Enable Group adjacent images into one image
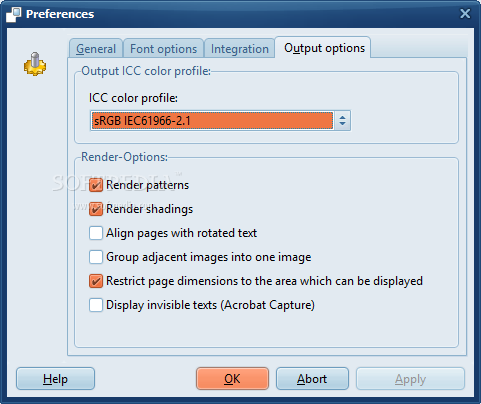 coord(96,257)
